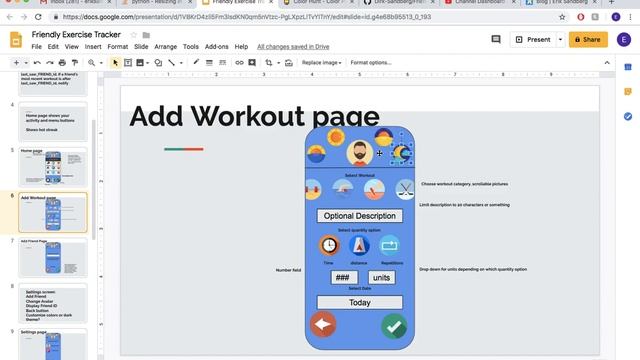Open the Add-ons menu

216,47
